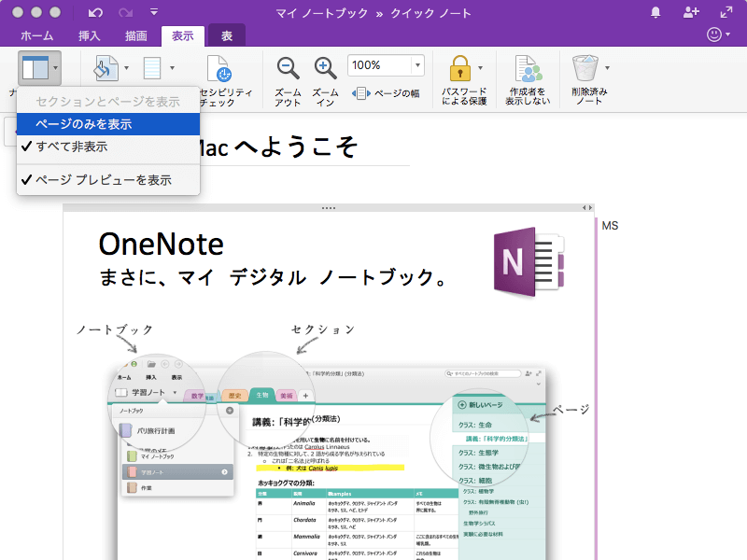Click the Zoom In magnifier icon
This screenshot has width=747, height=560.
pyautogui.click(x=325, y=68)
